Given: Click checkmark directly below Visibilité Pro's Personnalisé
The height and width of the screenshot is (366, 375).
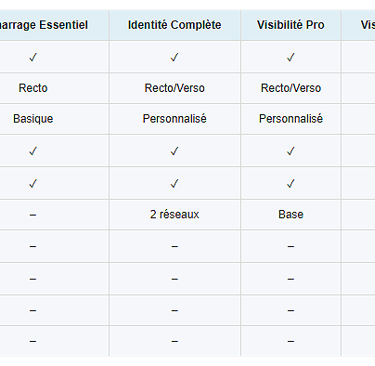Looking at the screenshot, I should coord(291,151).
